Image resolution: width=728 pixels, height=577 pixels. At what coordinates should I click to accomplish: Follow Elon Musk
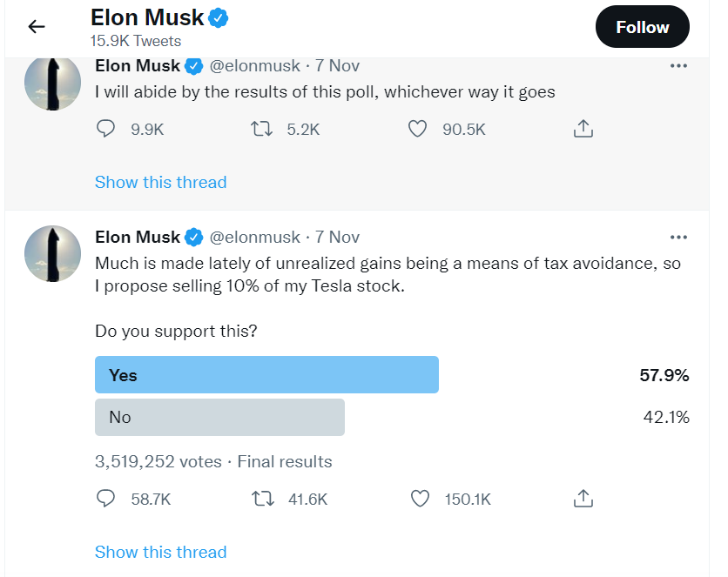642,27
